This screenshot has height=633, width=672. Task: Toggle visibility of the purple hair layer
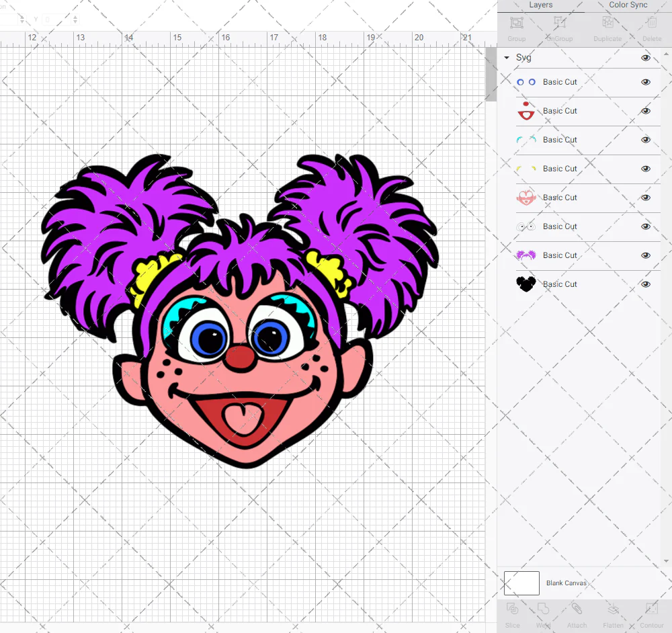pos(646,255)
